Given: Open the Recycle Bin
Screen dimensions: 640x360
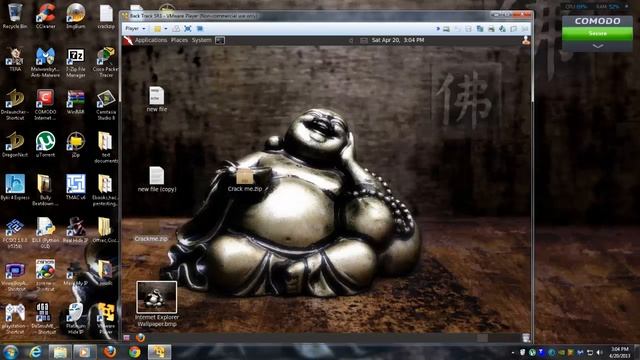Looking at the screenshot, I should pos(15,16).
